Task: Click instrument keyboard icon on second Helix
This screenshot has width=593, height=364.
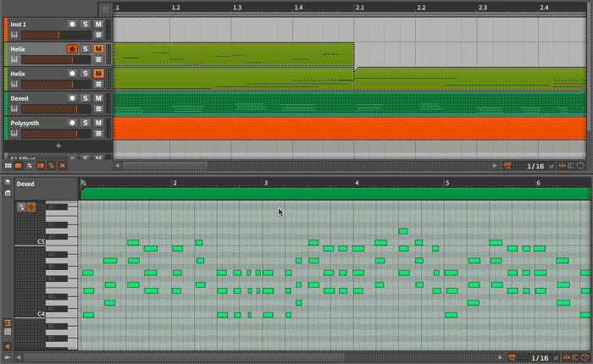Action: pyautogui.click(x=14, y=85)
